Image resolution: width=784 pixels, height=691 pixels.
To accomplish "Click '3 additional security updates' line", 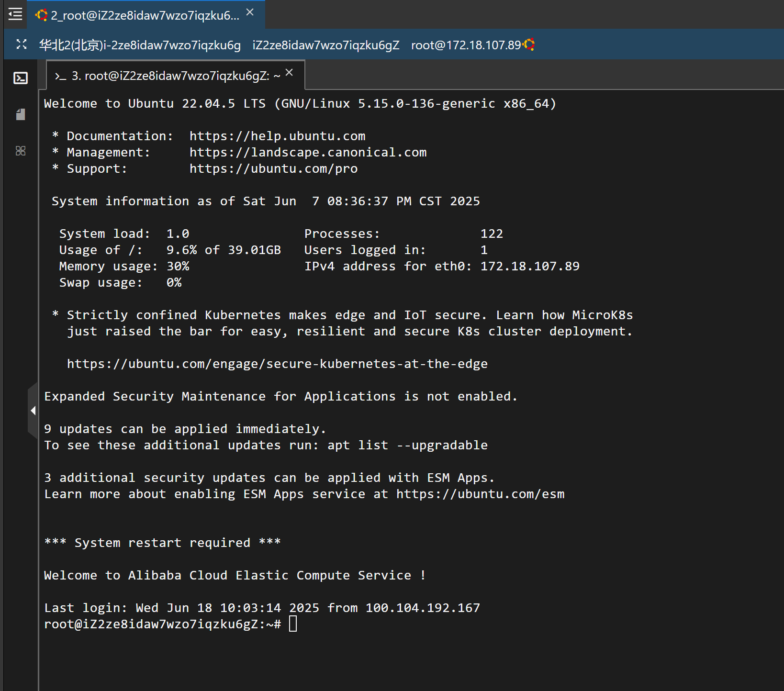I will point(269,478).
